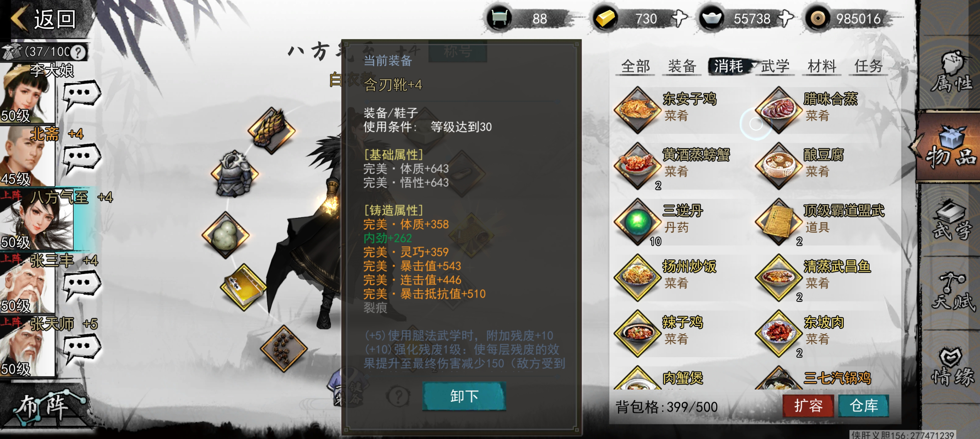Viewport: 980px width, 439px height.
Task: Open chat bubble for 李大娘
Action: pos(81,95)
